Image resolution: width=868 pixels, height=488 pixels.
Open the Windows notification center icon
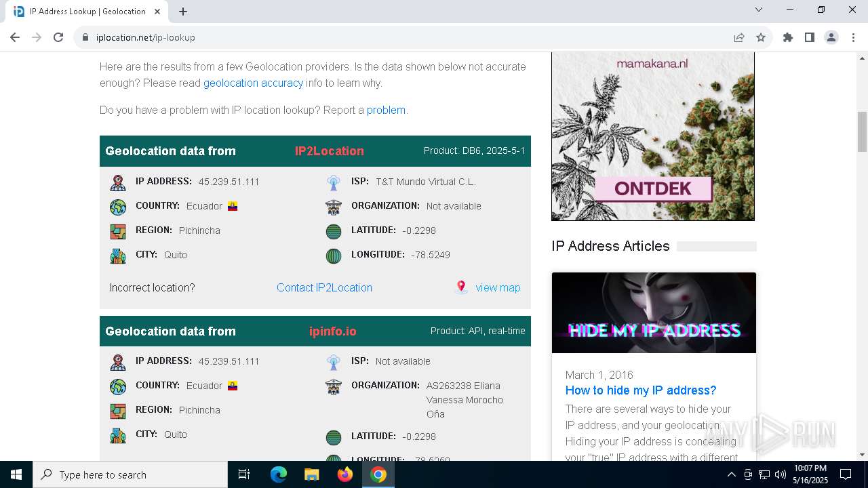pos(846,474)
